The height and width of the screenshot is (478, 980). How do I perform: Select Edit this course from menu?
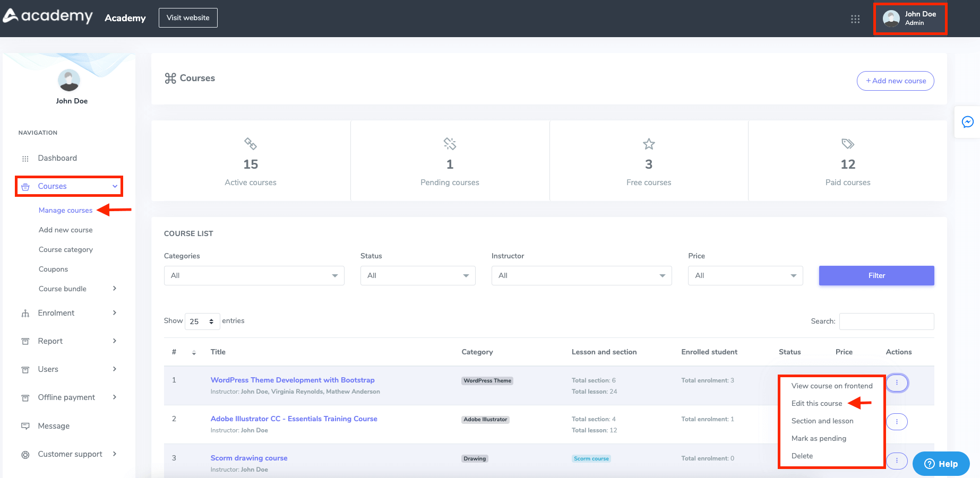816,403
